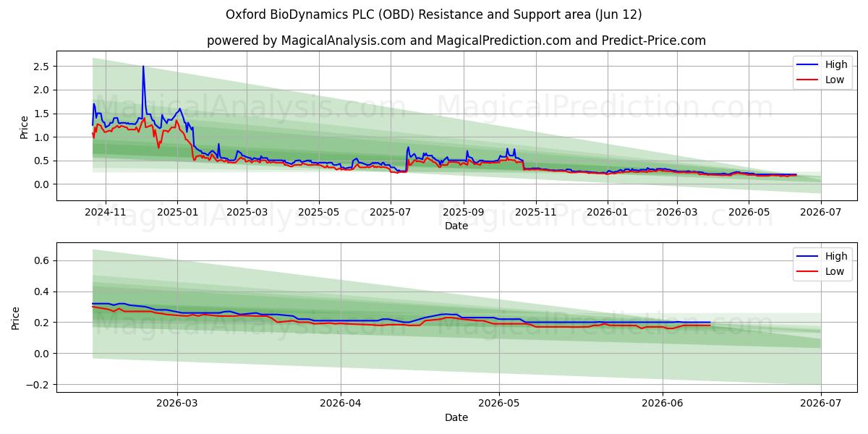Click the top chart x-axis label '2025-01'
868x434 pixels.
pyautogui.click(x=178, y=212)
